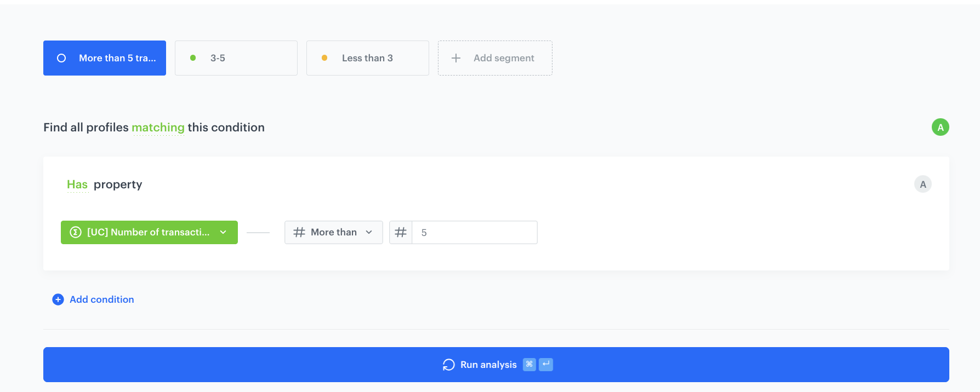Click the gray A badge in the property card
This screenshot has width=980, height=392.
coord(922,185)
